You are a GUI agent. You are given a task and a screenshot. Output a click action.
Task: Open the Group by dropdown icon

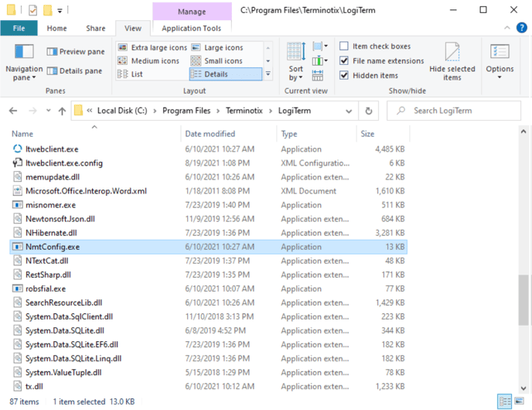click(320, 46)
